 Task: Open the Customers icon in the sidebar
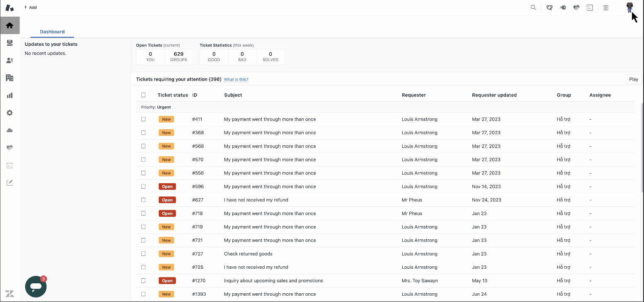coord(10,60)
